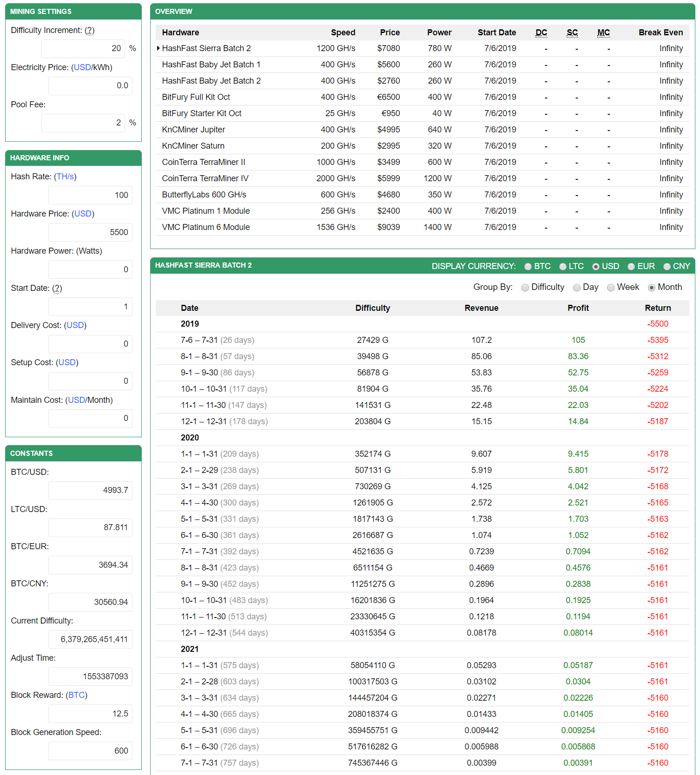Image resolution: width=700 pixels, height=775 pixels.
Task: Click the 2020 year group row
Action: 423,438
